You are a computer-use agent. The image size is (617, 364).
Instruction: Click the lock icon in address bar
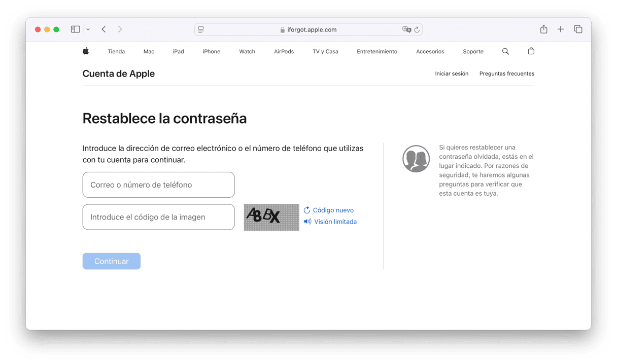point(283,30)
